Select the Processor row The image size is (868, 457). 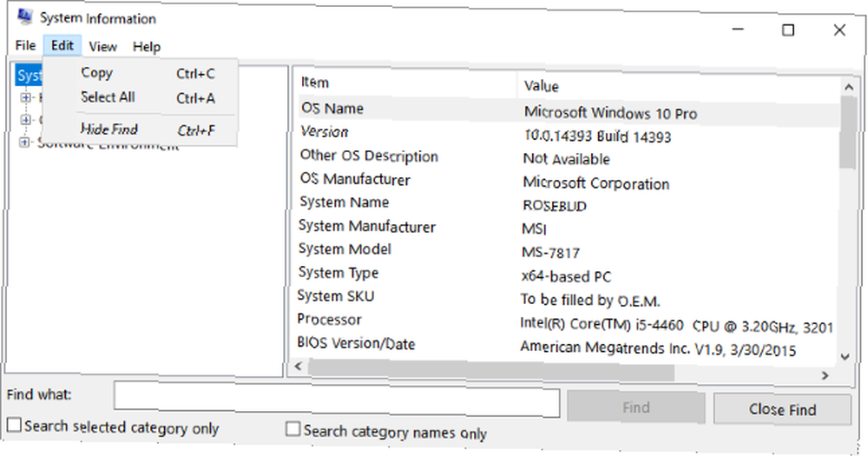(x=567, y=321)
